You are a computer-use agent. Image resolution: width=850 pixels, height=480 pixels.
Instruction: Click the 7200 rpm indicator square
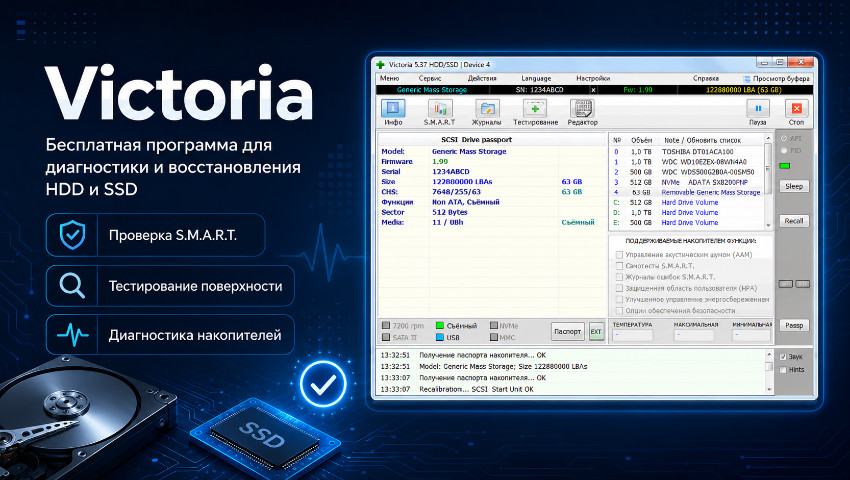click(x=386, y=325)
